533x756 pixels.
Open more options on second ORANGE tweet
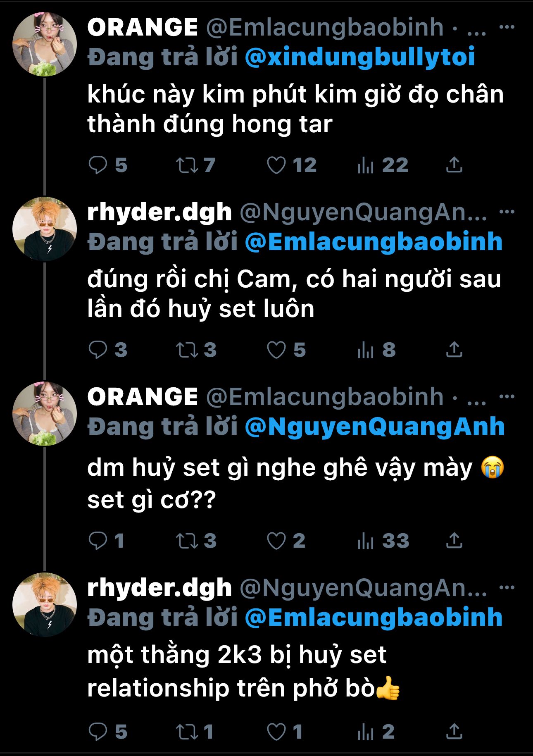(507, 397)
